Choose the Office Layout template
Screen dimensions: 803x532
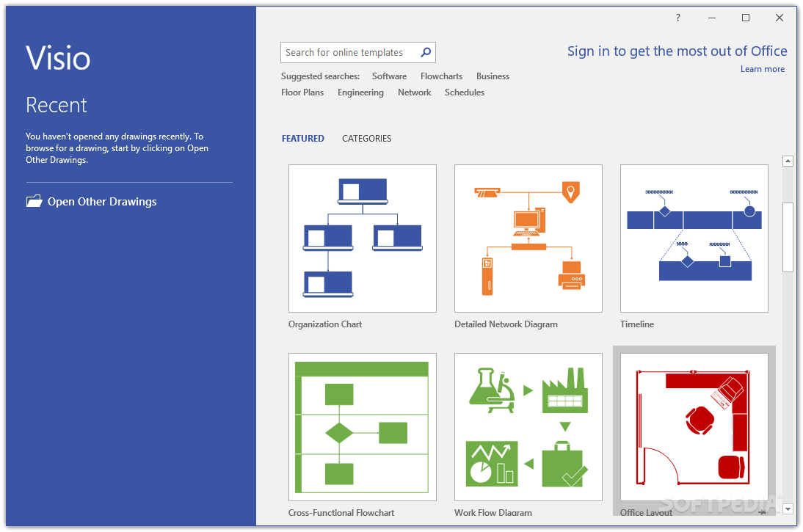pyautogui.click(x=694, y=426)
